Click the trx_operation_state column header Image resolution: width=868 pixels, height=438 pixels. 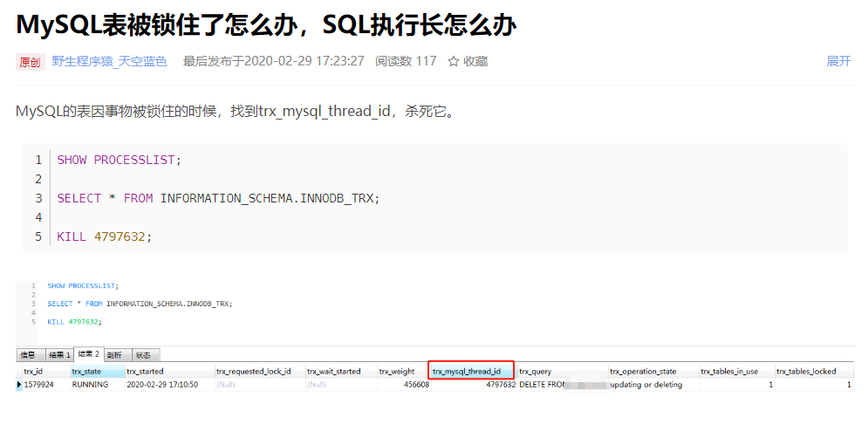653,371
